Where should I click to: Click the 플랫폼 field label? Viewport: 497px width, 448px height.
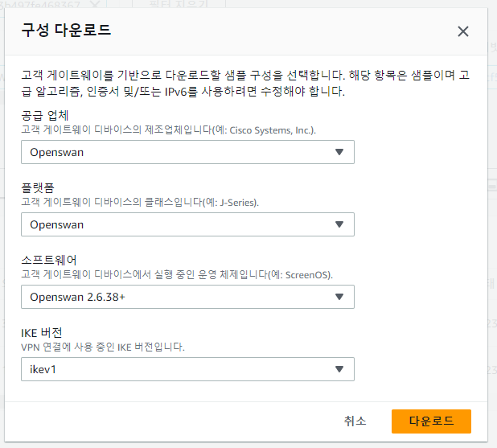(x=38, y=187)
